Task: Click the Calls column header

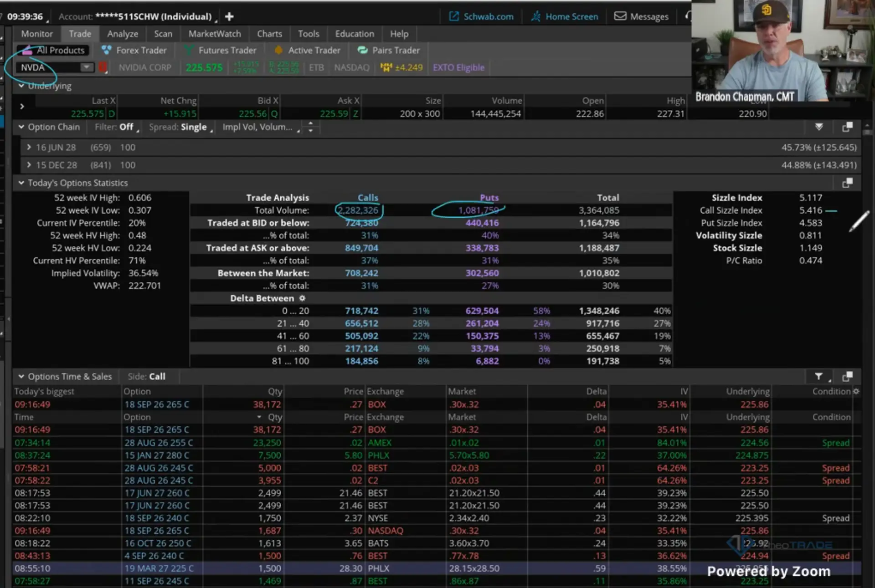Action: (368, 198)
